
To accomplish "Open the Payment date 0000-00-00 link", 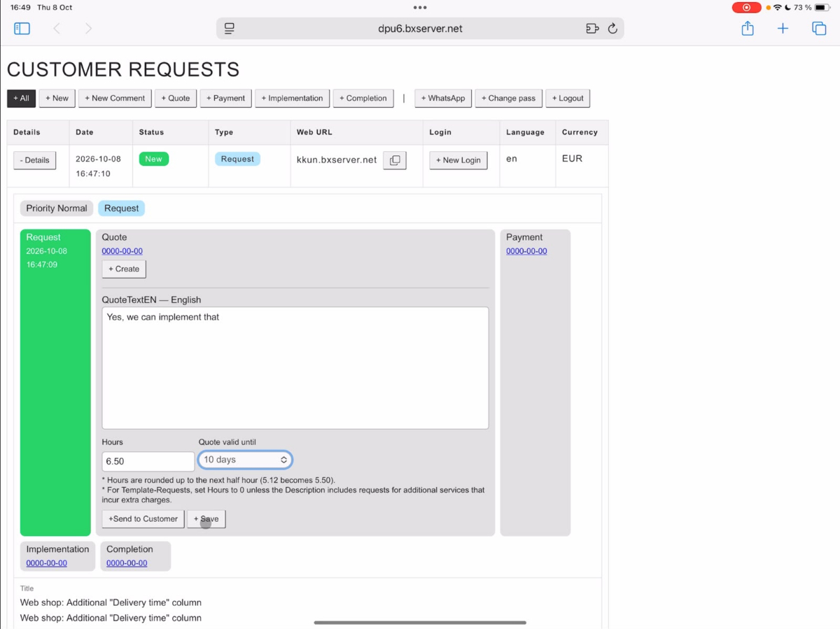I will click(x=526, y=251).
